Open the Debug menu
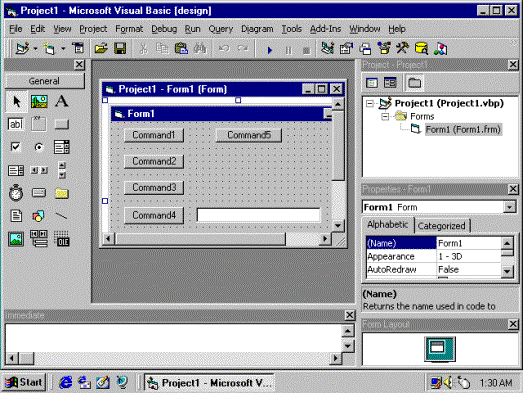Viewport: 523px width, 393px height. click(164, 29)
